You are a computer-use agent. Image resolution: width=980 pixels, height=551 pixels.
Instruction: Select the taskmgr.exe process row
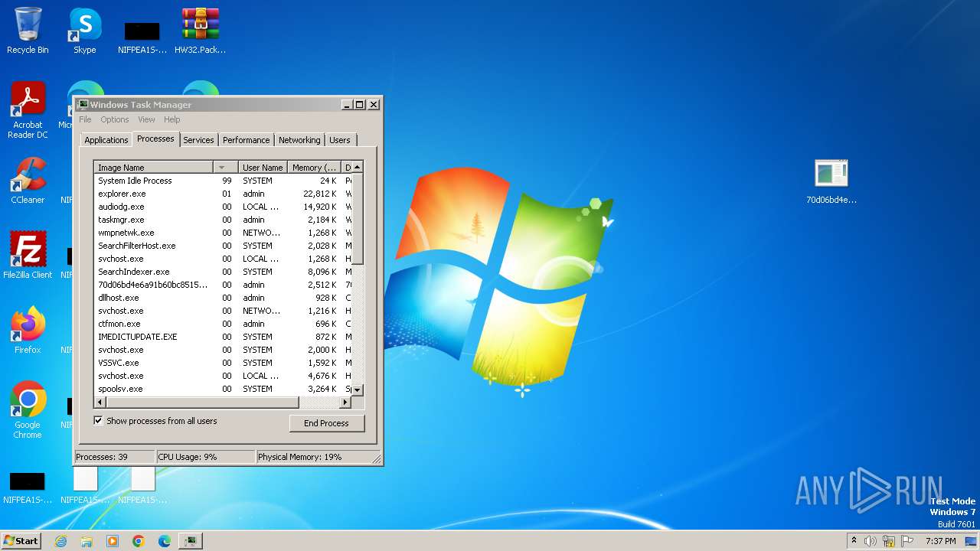223,220
